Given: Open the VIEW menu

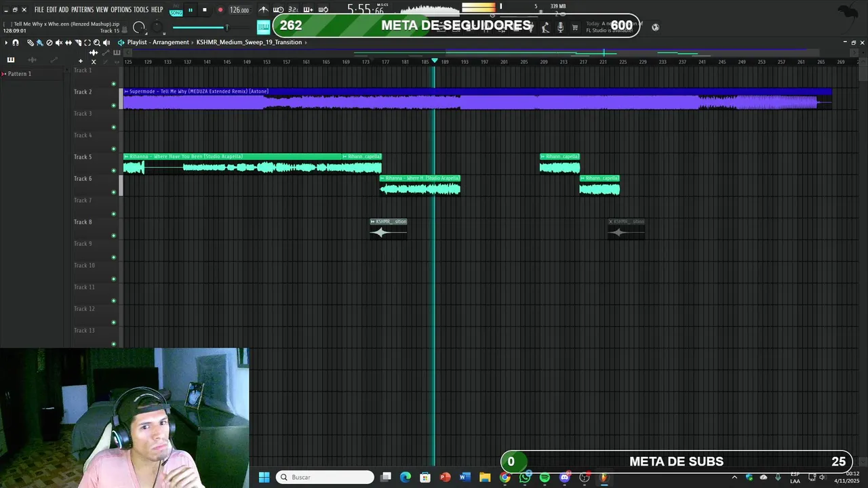Looking at the screenshot, I should click(102, 10).
